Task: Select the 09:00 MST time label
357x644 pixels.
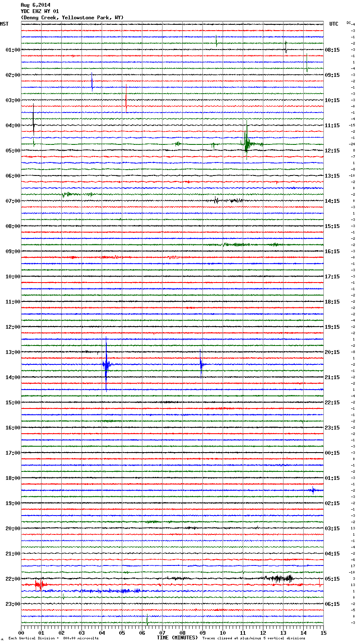Action: (13, 251)
